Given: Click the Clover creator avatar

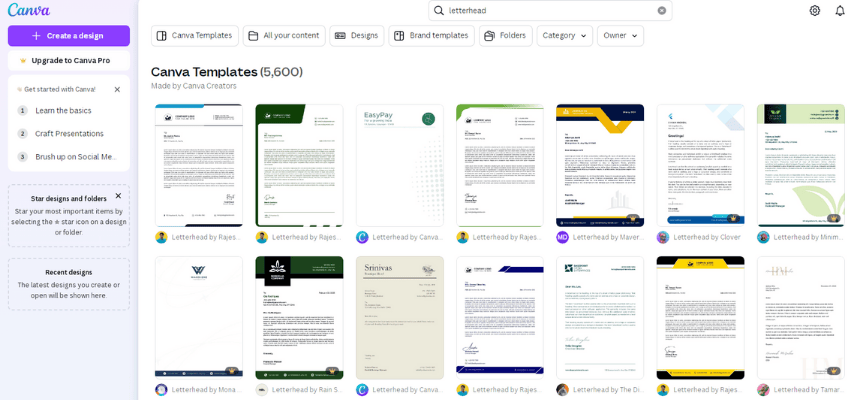Looking at the screenshot, I should tap(663, 237).
